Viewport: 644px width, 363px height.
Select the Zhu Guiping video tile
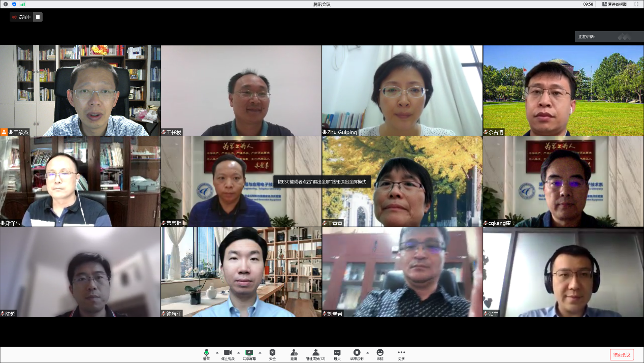[x=402, y=90]
